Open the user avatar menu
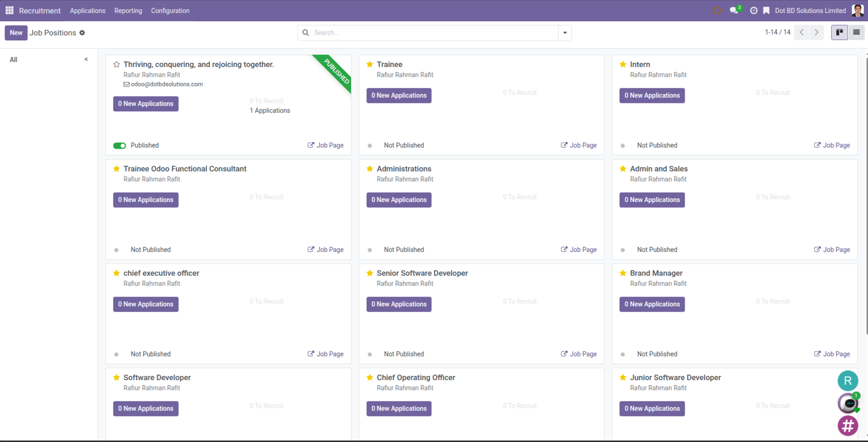868x442 pixels. pyautogui.click(x=858, y=10)
